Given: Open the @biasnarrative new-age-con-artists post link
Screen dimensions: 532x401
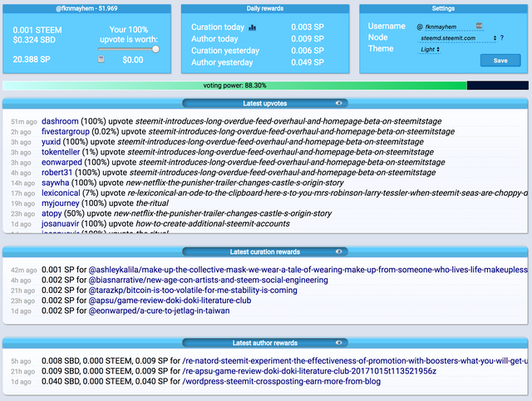Looking at the screenshot, I should click(x=209, y=280).
